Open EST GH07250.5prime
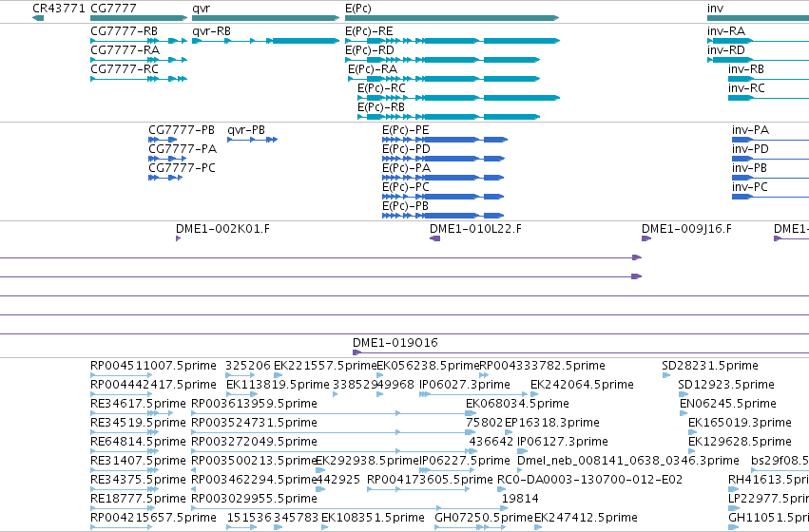The image size is (809, 532). (484, 519)
